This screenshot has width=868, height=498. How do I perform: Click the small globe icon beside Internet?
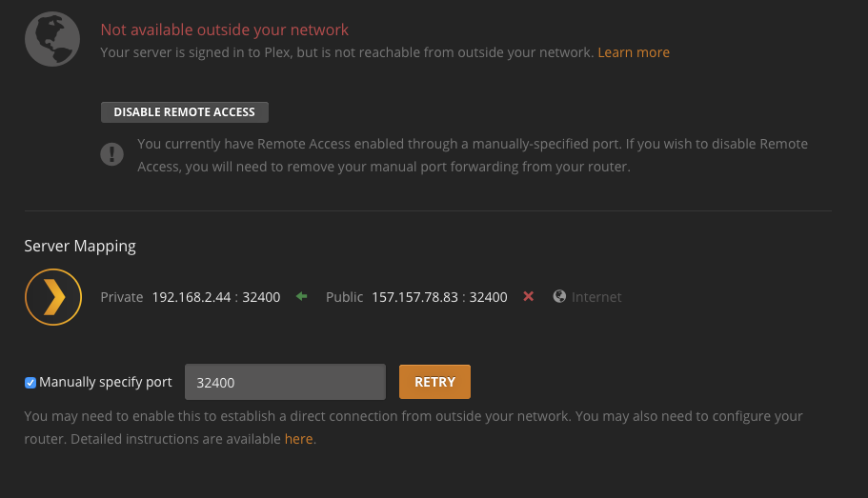coord(559,297)
